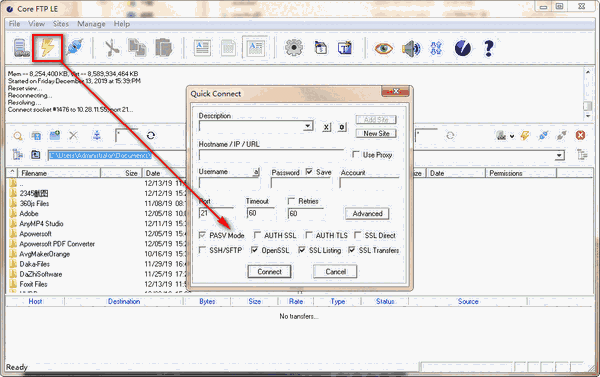The width and height of the screenshot is (600, 377).
Task: Select the Foxit Files folder
Action: point(33,284)
